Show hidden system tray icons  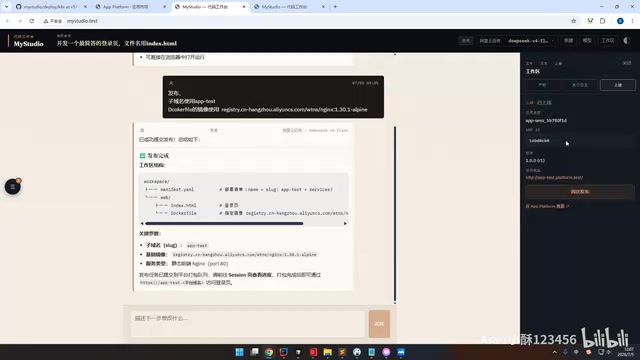(554, 352)
